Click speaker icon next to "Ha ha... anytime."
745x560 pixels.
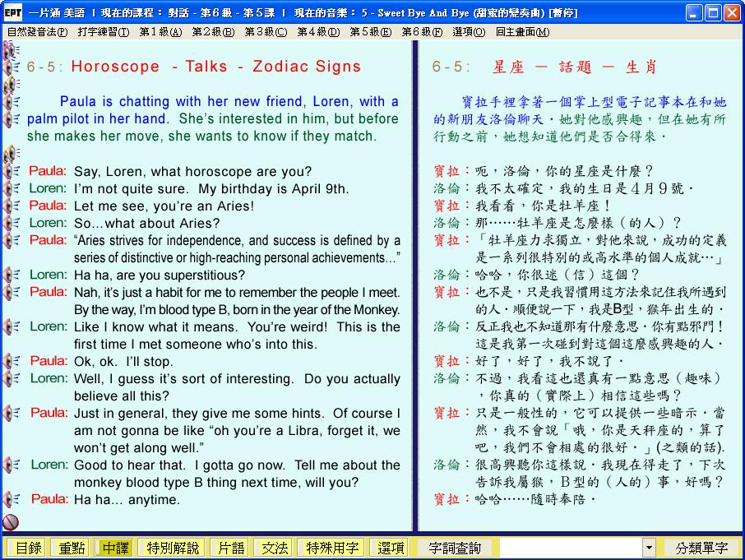point(12,500)
